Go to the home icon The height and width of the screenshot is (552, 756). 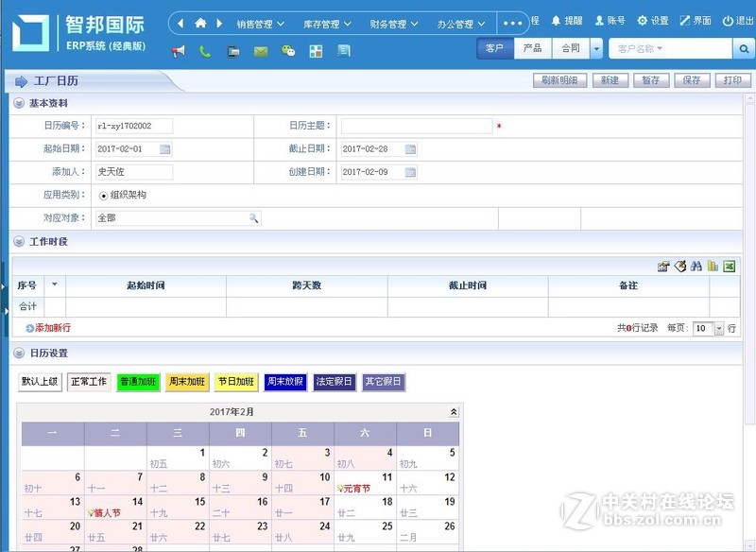point(200,23)
